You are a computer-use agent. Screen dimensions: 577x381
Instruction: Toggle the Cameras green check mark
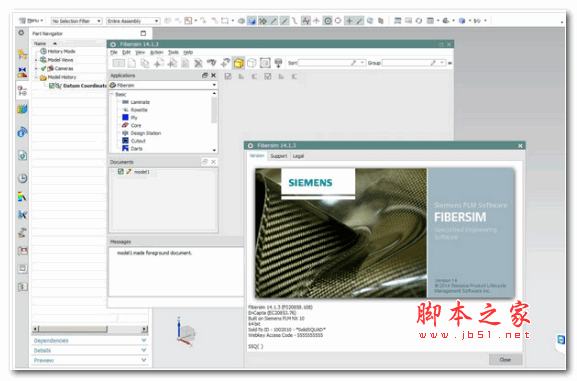[x=43, y=68]
